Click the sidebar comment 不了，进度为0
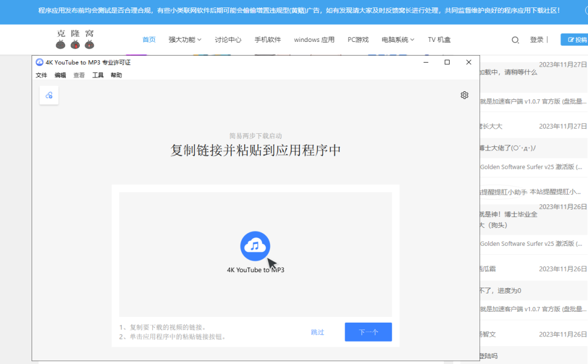 (x=501, y=291)
